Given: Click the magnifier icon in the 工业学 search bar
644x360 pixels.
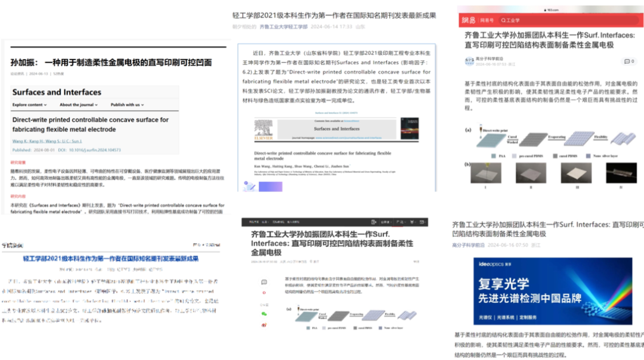Looking at the screenshot, I should coord(504,20).
